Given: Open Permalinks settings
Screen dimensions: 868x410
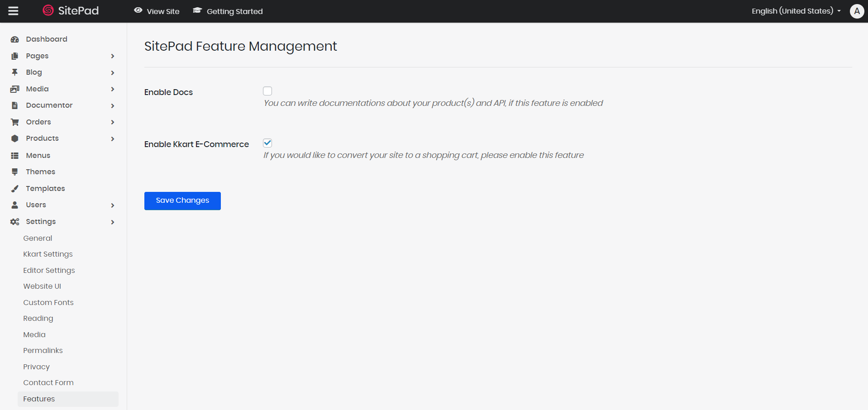Looking at the screenshot, I should click(43, 351).
